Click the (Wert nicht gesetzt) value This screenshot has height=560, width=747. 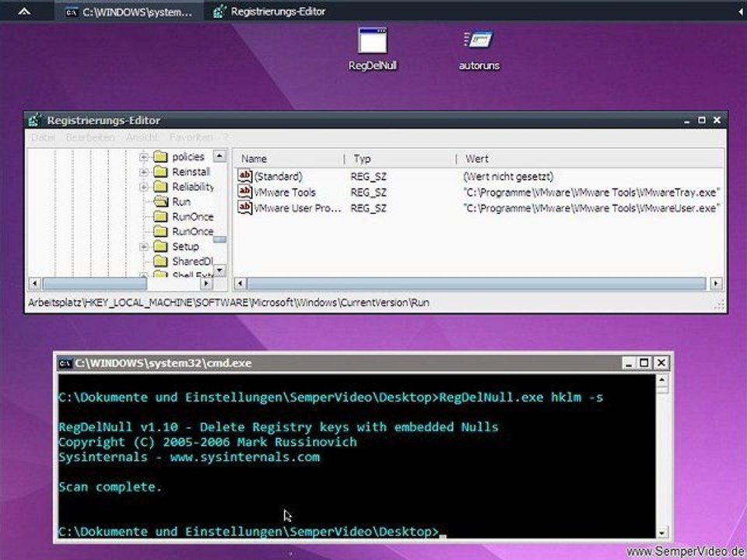[x=508, y=177]
